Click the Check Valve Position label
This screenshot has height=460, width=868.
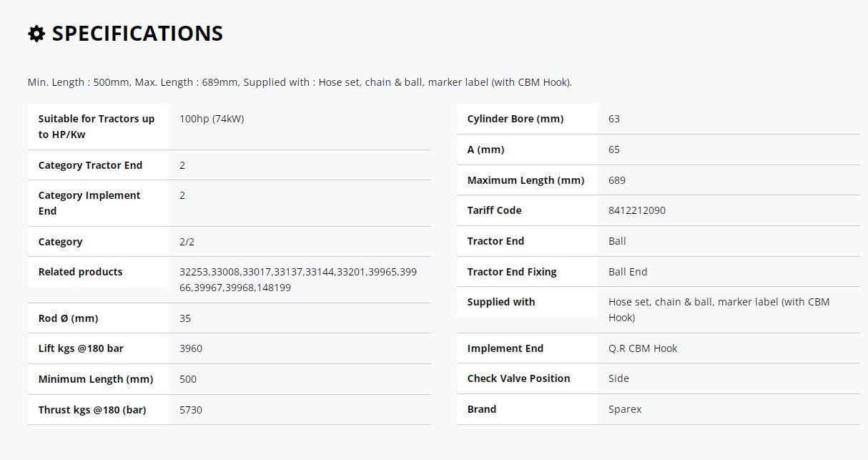click(x=518, y=378)
